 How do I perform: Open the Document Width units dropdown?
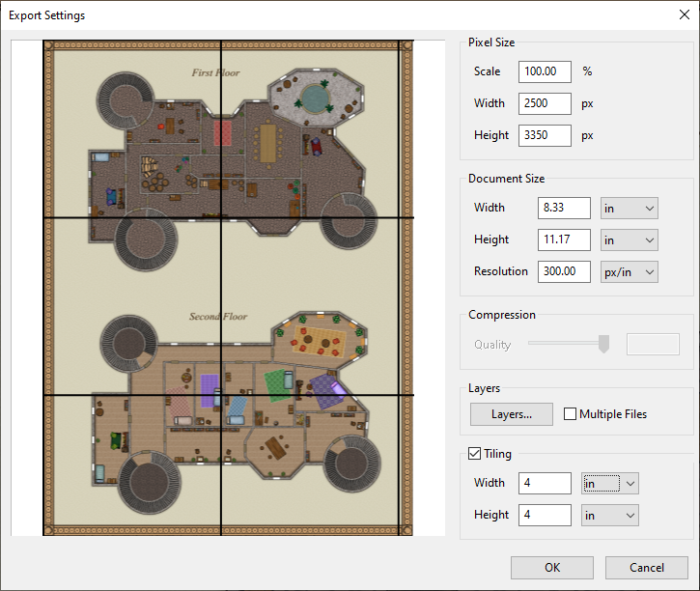click(629, 208)
